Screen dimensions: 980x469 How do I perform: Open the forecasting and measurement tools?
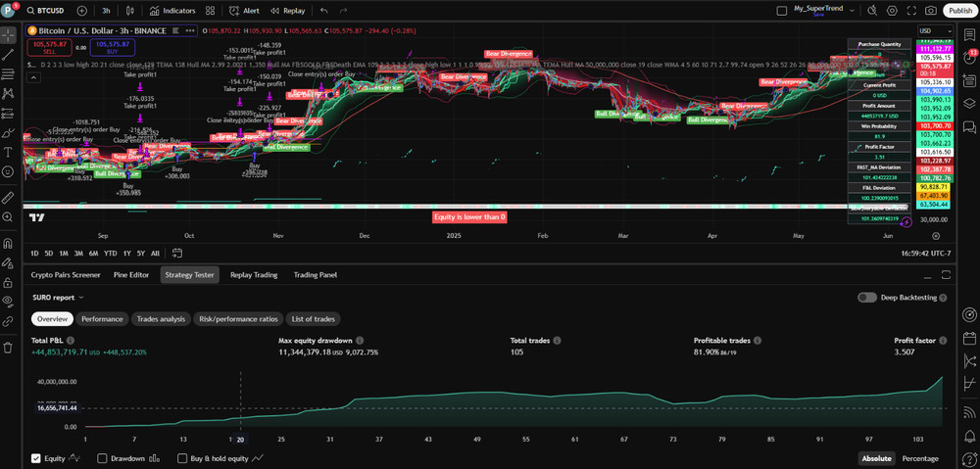pos(8,113)
